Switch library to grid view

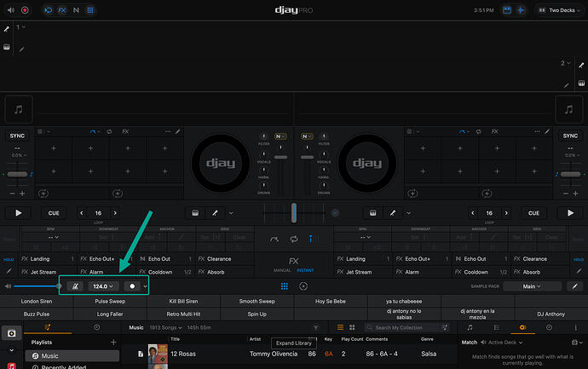click(x=352, y=327)
